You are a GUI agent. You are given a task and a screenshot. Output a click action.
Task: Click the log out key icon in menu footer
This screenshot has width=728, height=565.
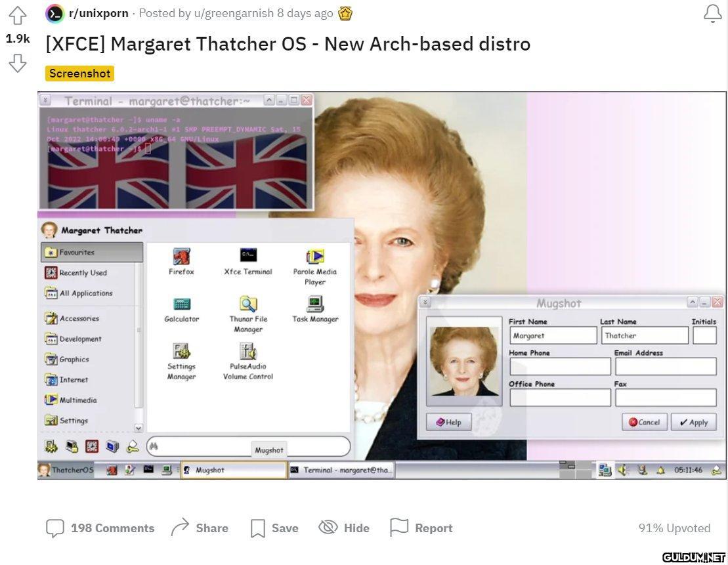[133, 446]
